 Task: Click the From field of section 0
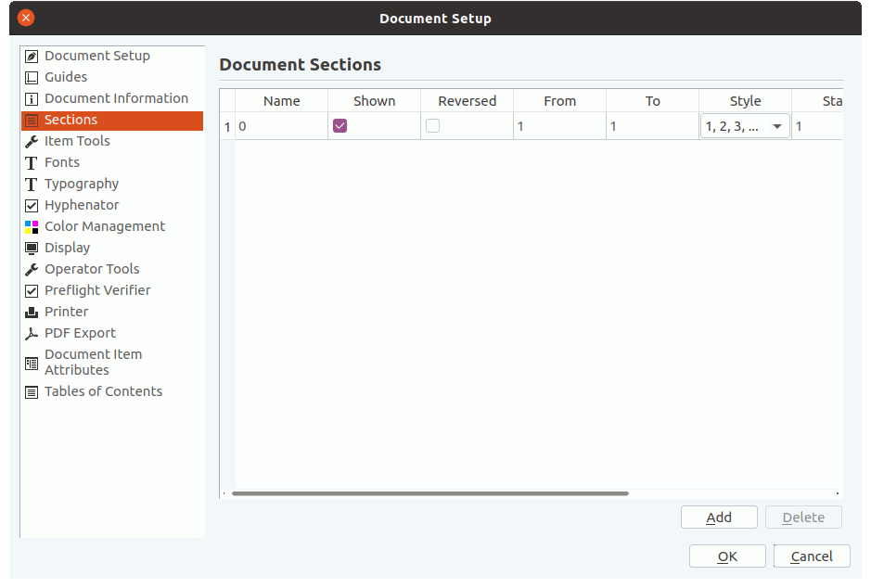point(559,126)
